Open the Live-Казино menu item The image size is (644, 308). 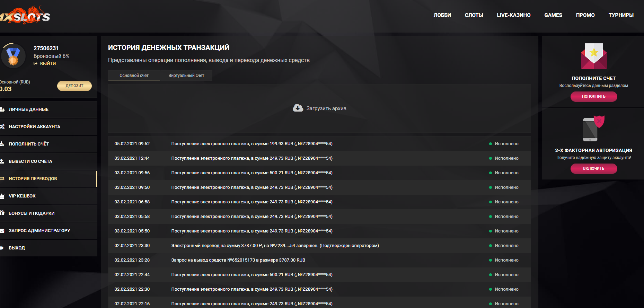[x=513, y=15]
